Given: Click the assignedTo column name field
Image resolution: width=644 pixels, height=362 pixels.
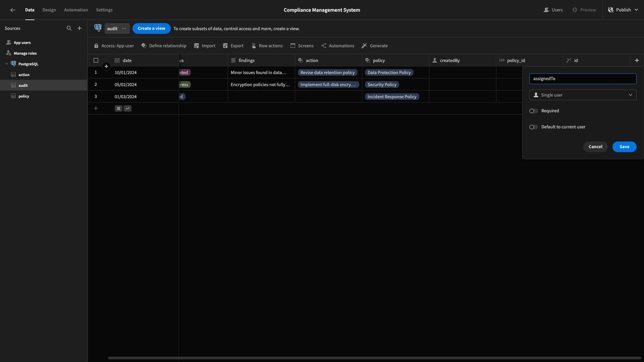Looking at the screenshot, I should [x=583, y=79].
